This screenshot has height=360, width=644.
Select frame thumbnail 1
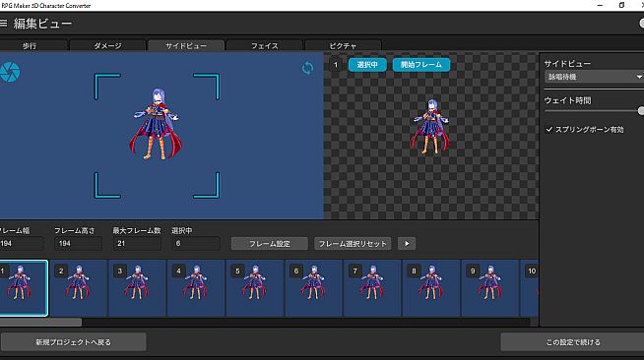[24, 288]
